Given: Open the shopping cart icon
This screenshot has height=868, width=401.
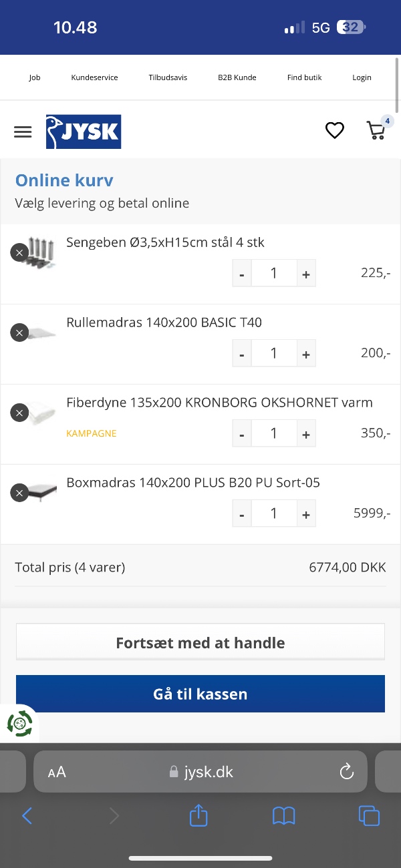Looking at the screenshot, I should pos(377,130).
